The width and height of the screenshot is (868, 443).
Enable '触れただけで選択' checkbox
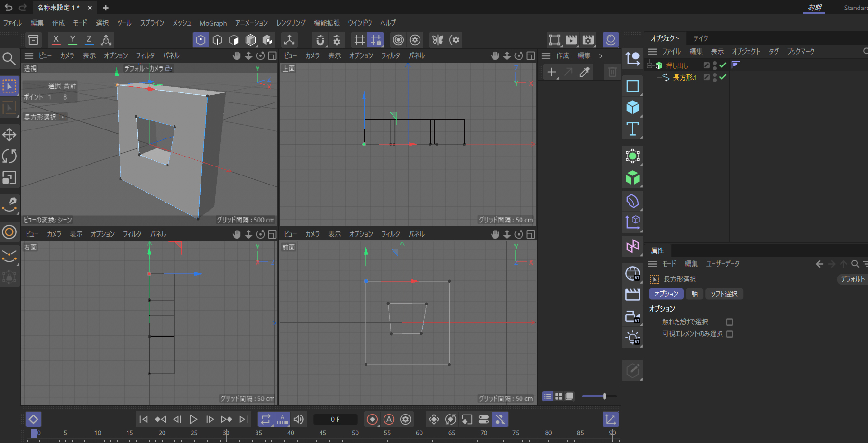730,322
